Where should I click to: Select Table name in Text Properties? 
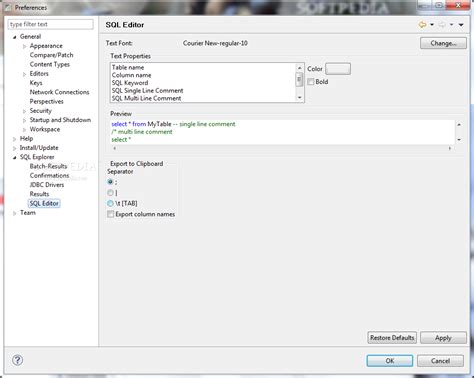click(128, 67)
